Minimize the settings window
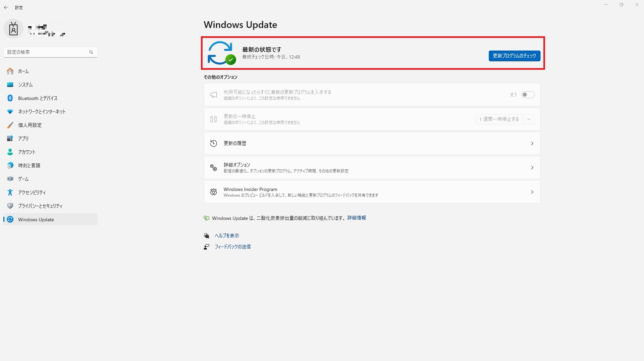The image size is (644, 361). tap(606, 5)
